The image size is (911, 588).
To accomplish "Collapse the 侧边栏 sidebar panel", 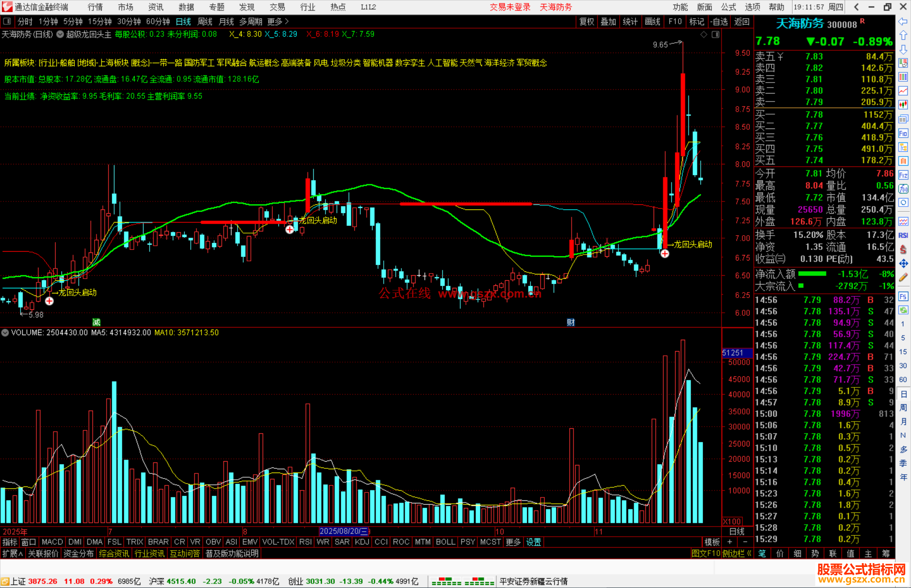I will (x=736, y=553).
